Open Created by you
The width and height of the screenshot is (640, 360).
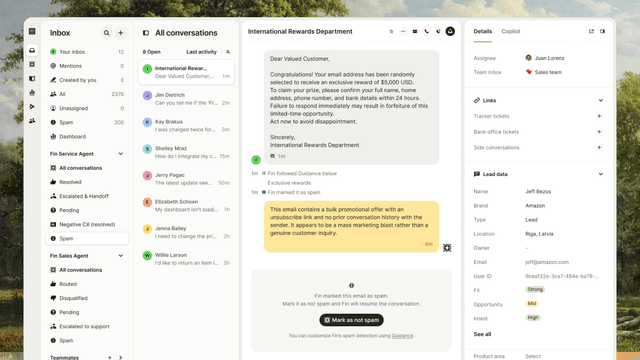pos(87,80)
